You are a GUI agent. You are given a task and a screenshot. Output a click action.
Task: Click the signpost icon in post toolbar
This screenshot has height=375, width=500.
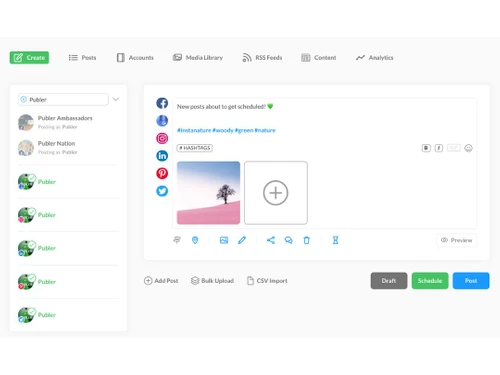point(177,240)
